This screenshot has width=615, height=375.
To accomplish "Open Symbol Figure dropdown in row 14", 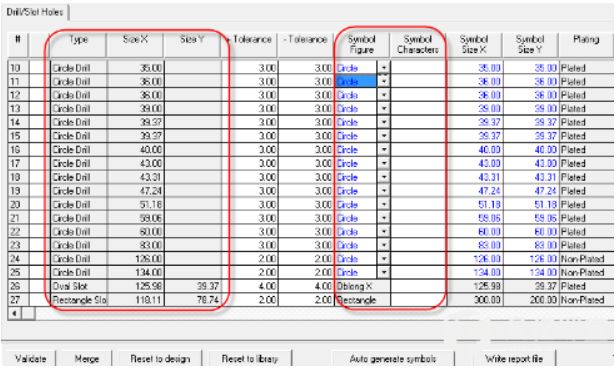I will tap(384, 122).
